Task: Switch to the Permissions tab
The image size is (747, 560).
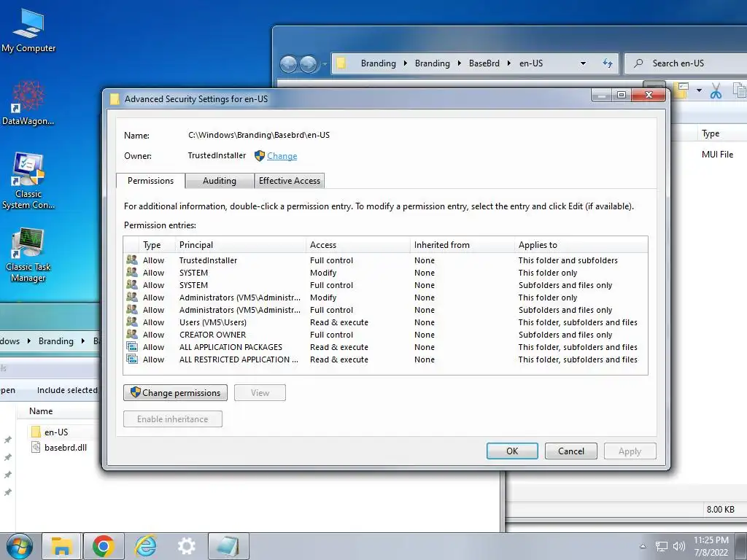Action: click(150, 181)
